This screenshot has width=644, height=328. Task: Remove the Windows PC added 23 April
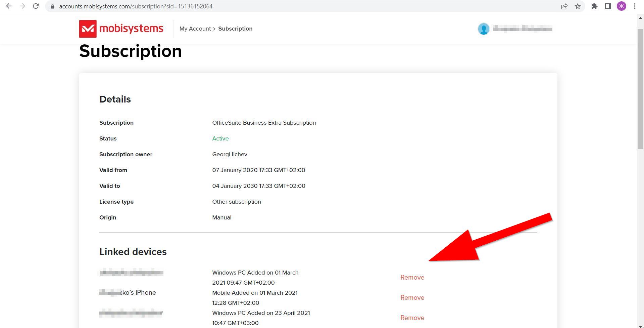(412, 318)
